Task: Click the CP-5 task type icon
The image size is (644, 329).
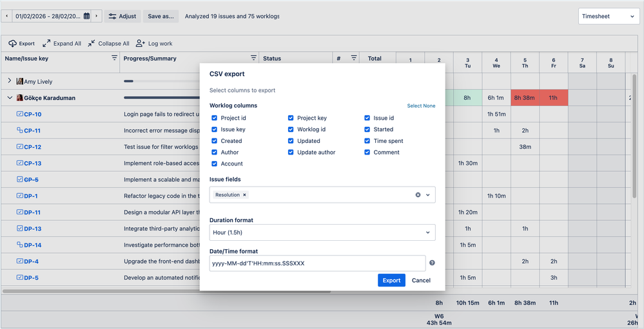Action: tap(19, 179)
